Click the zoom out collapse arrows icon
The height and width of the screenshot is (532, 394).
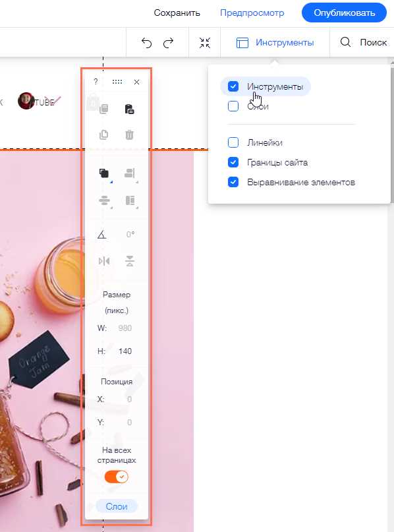[205, 43]
